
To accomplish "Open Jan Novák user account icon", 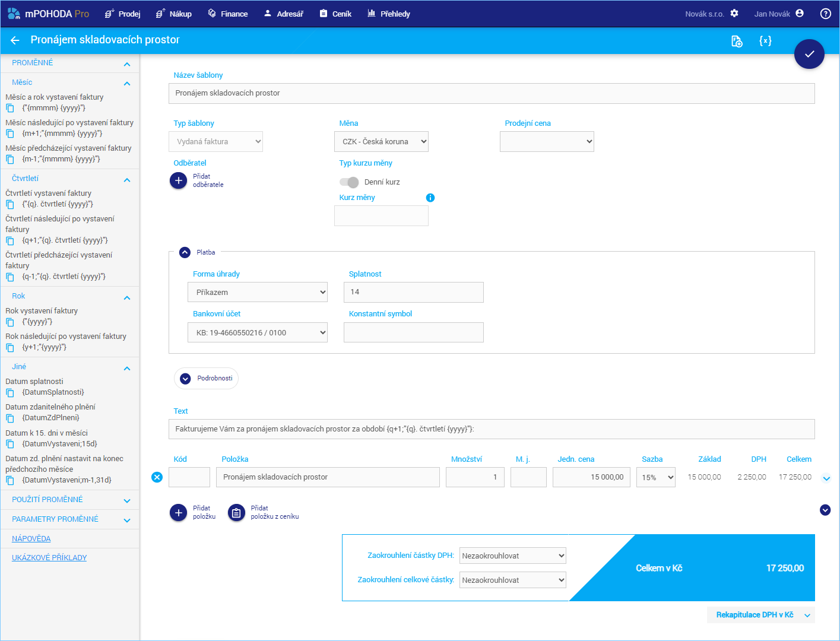I will pos(800,13).
